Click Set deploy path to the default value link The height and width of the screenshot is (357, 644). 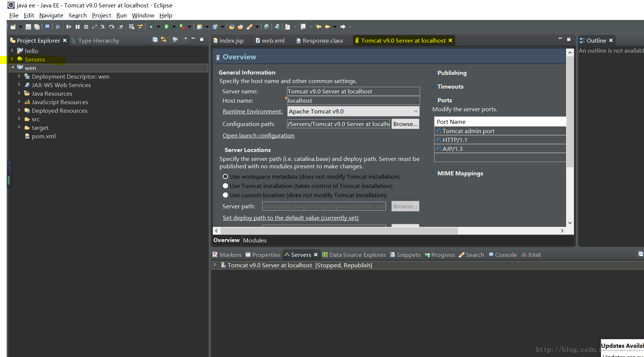[x=291, y=218]
